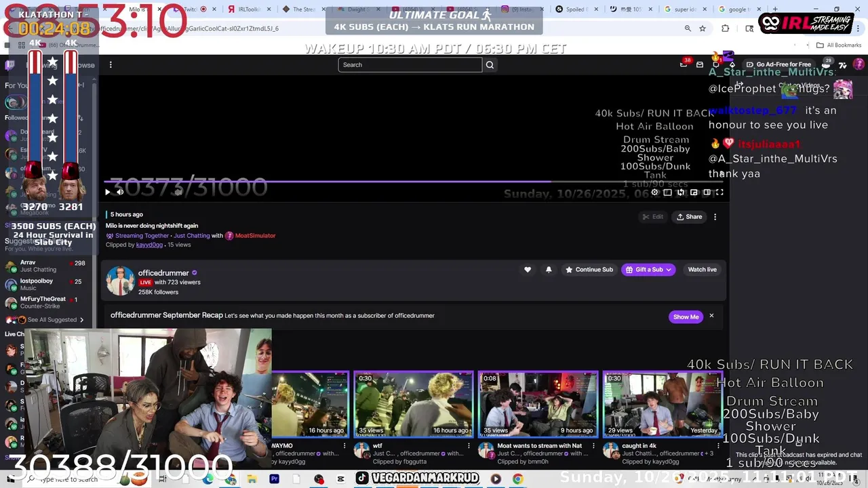The image size is (868, 488).
Task: Expand the Gift a Sub dropdown
Action: [x=648, y=270]
